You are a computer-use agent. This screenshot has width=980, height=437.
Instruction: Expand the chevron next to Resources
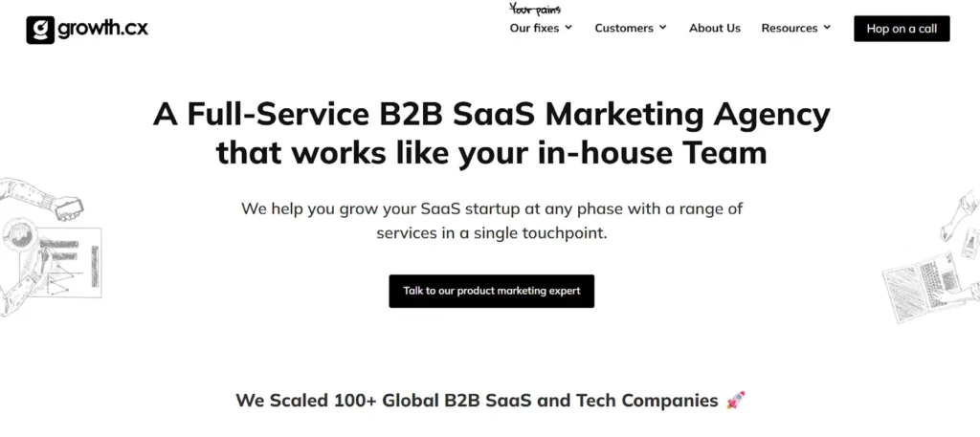pyautogui.click(x=827, y=28)
